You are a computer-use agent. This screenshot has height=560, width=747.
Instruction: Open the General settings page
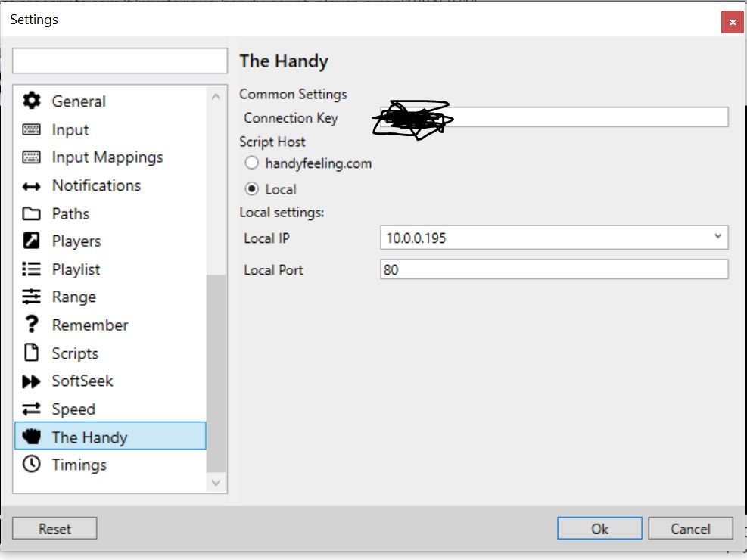click(x=110, y=101)
